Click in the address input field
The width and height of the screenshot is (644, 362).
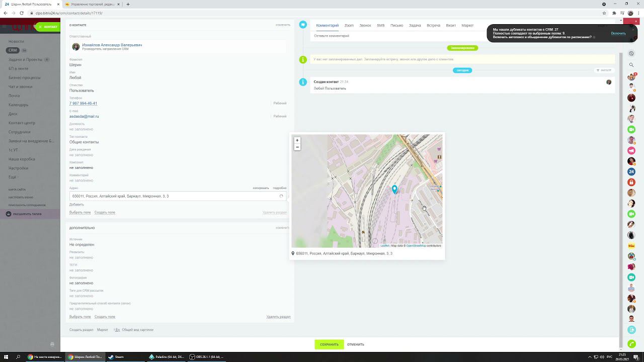(x=178, y=196)
